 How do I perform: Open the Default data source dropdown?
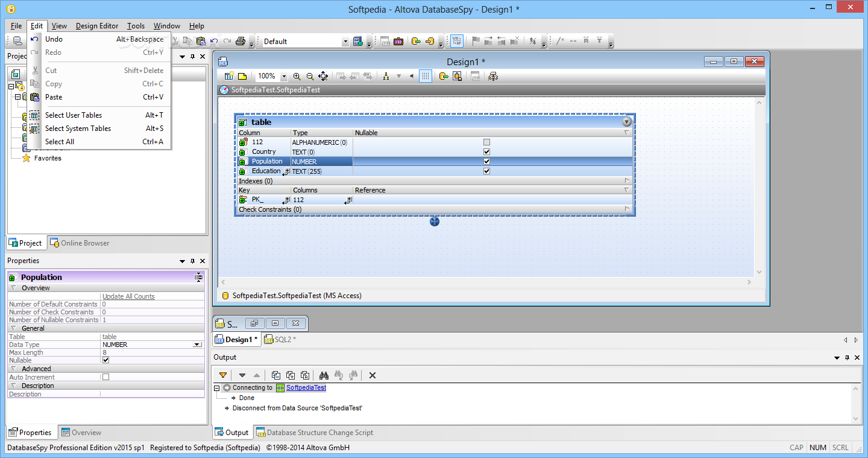click(345, 42)
